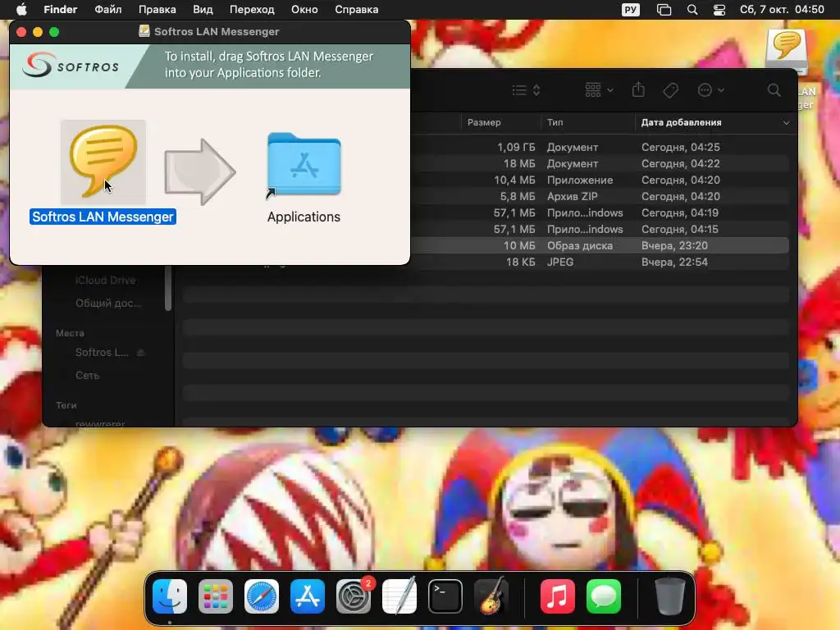Open TextEdit from the Dock
Image resolution: width=840 pixels, height=630 pixels.
point(399,596)
